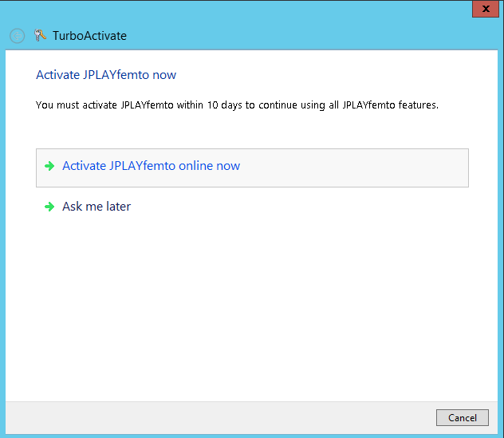Cancel the activation dialog
504x438 pixels.
463,418
